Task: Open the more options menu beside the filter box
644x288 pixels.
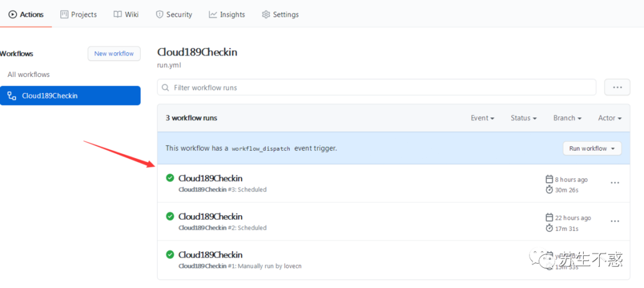Action: pyautogui.click(x=617, y=88)
